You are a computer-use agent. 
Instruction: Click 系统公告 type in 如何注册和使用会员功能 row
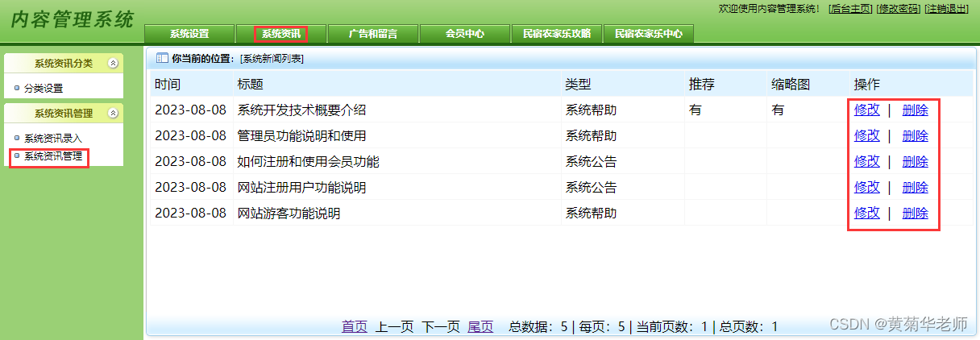(x=591, y=161)
